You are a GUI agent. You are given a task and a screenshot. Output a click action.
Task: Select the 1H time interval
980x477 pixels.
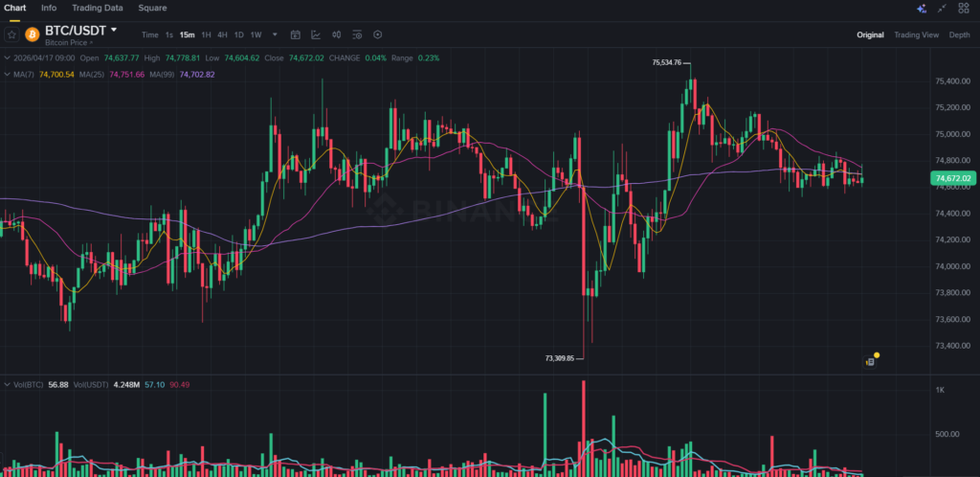coord(206,35)
